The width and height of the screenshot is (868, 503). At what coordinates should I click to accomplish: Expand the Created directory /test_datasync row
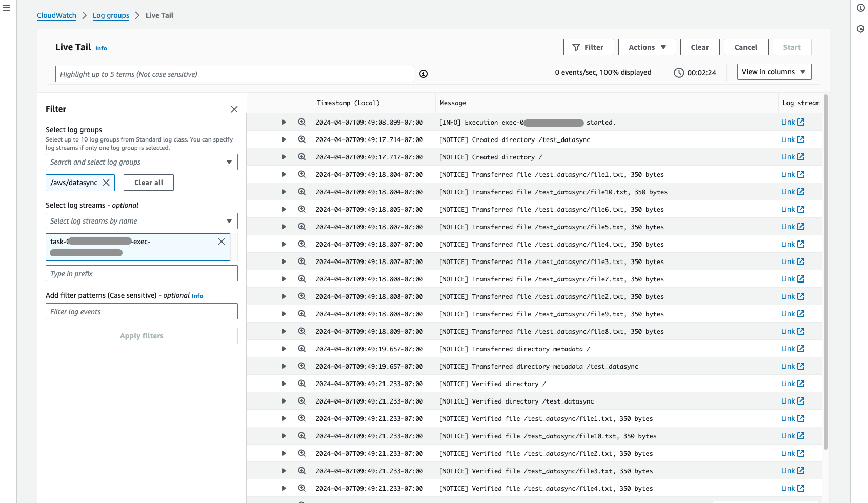pyautogui.click(x=284, y=139)
